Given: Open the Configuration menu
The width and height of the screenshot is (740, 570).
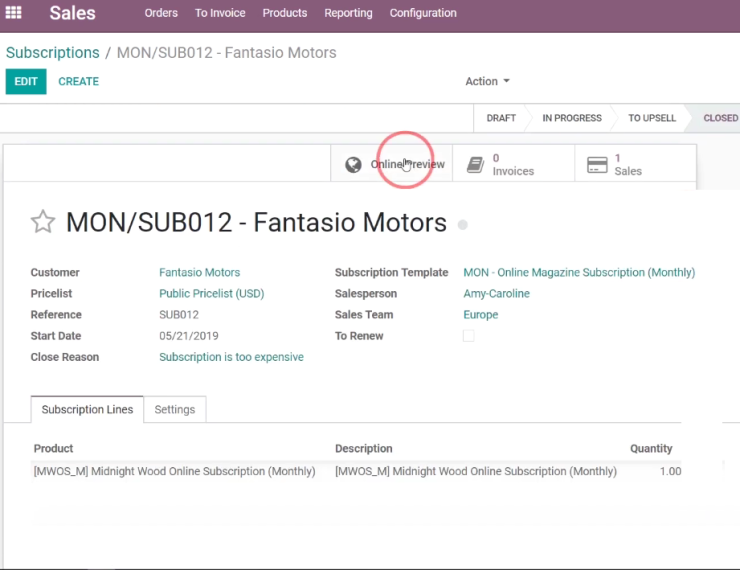Looking at the screenshot, I should pyautogui.click(x=423, y=13).
